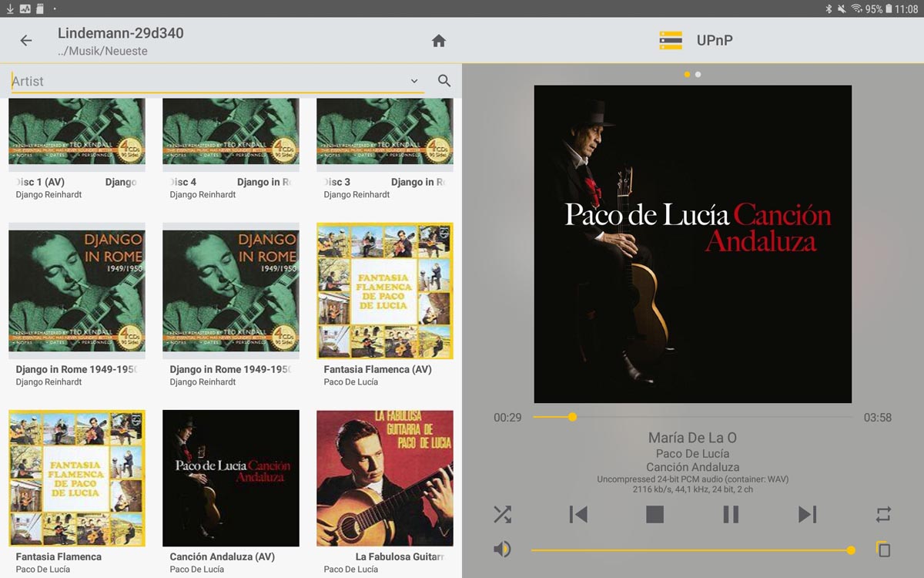Toggle repeat playback mode
924x578 pixels.
883,514
